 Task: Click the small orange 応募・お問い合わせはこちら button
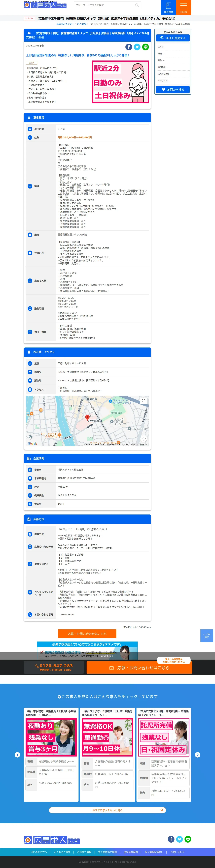87,634
